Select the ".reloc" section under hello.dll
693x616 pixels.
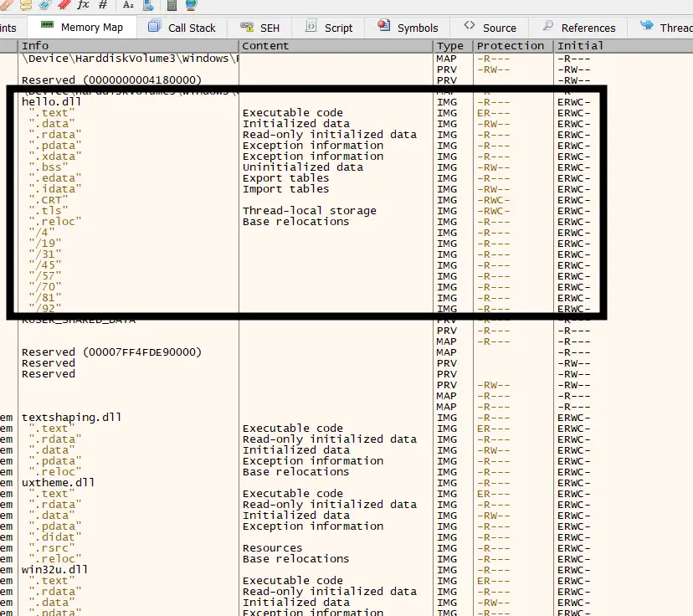[x=55, y=222]
